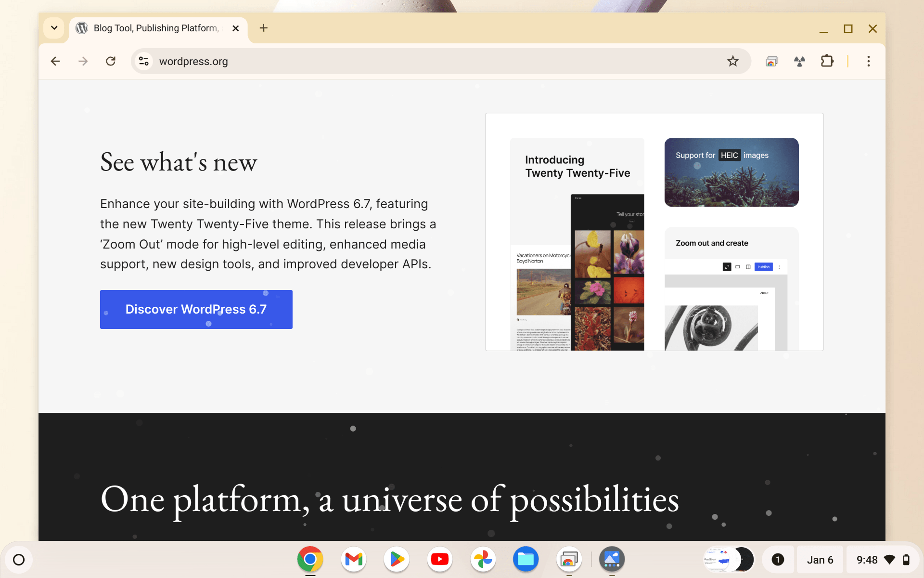
Task: Open site information icon in address bar
Action: (x=143, y=61)
